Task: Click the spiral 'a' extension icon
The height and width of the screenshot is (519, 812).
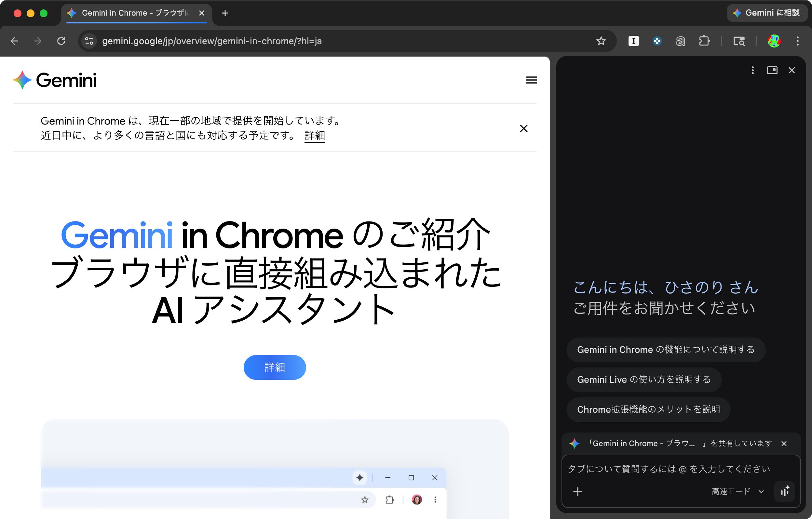Action: [681, 41]
